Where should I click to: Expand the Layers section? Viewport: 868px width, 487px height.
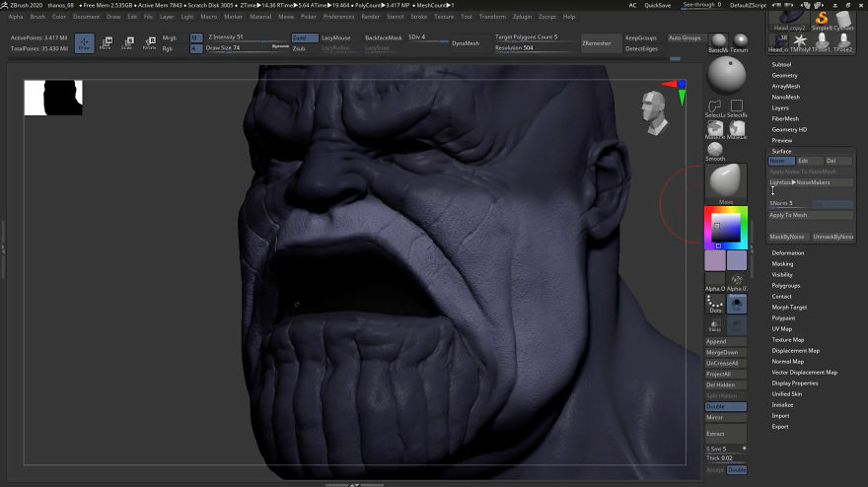[x=780, y=107]
